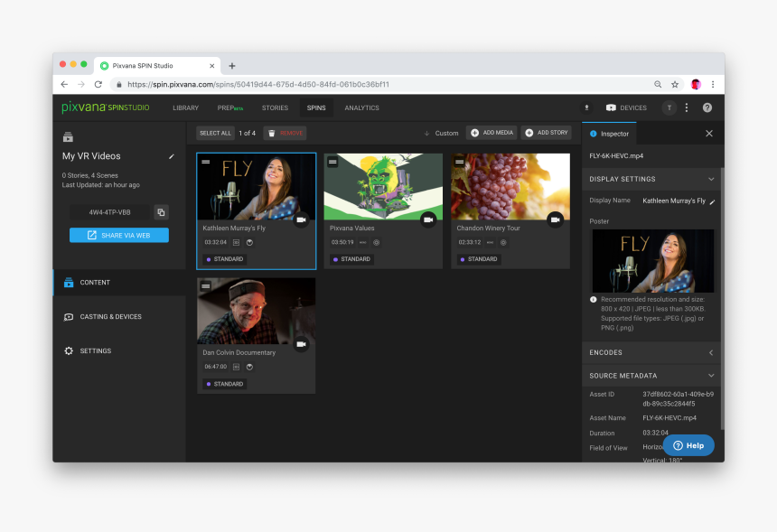Select the Inspector tab
Screen dimensions: 777x532
pyautogui.click(x=610, y=134)
